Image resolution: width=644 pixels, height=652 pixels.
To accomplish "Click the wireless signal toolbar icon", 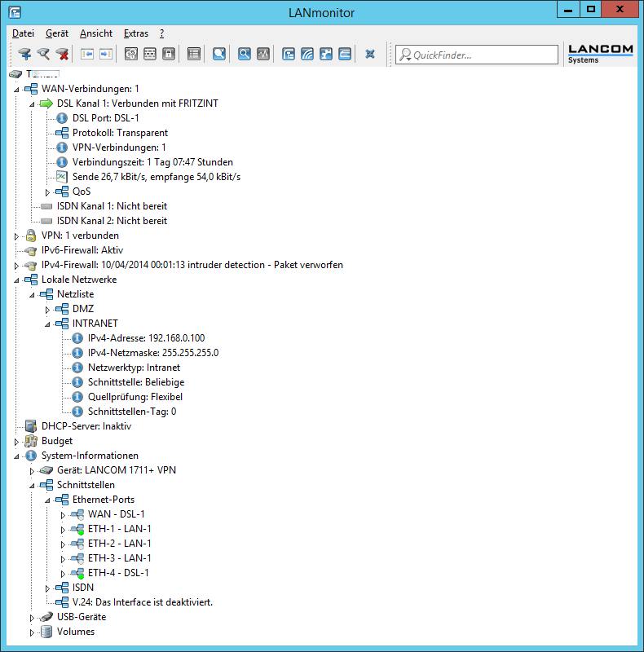I will tap(307, 55).
